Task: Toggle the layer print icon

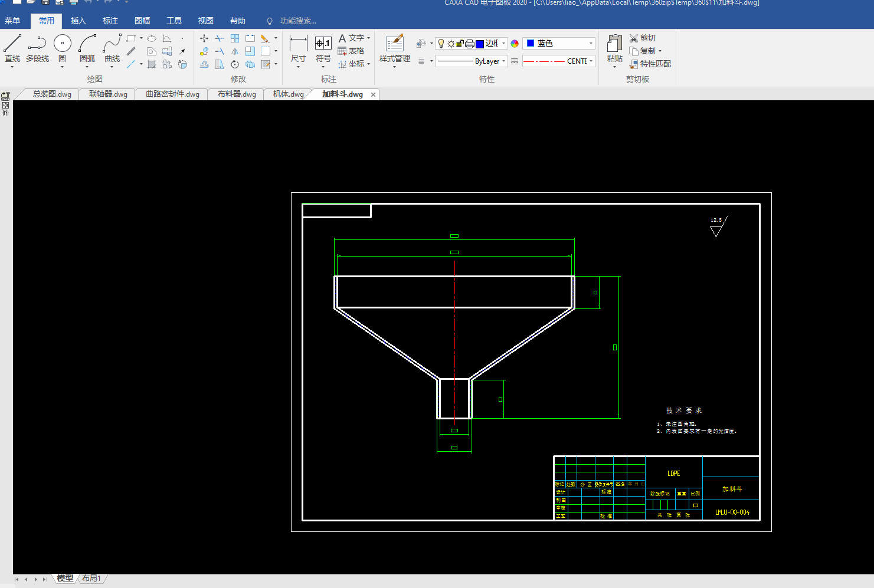Action: click(470, 44)
